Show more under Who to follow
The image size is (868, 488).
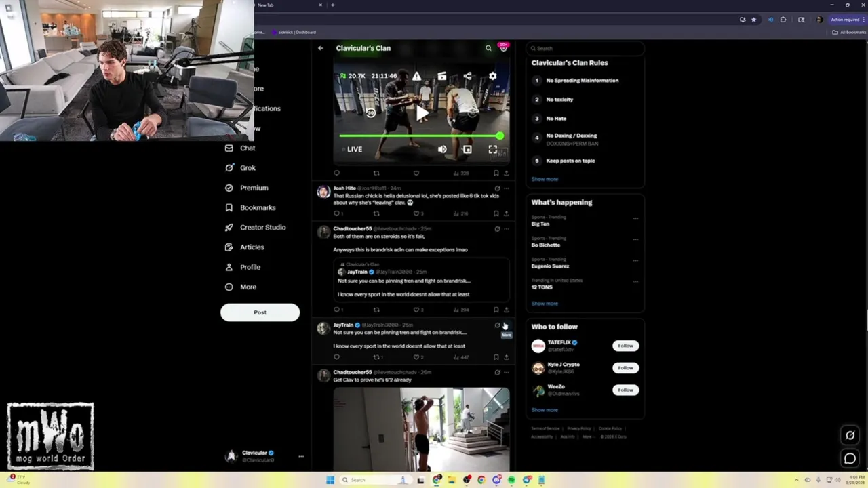pos(545,410)
